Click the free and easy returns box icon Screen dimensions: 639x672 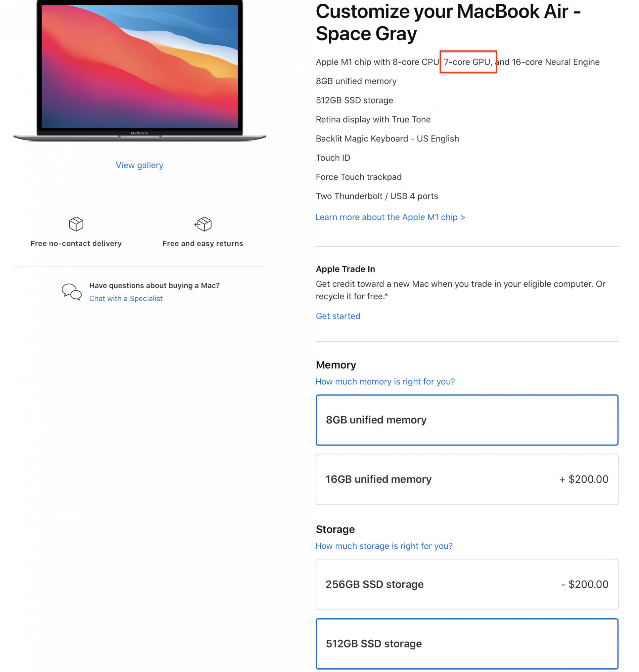(203, 224)
